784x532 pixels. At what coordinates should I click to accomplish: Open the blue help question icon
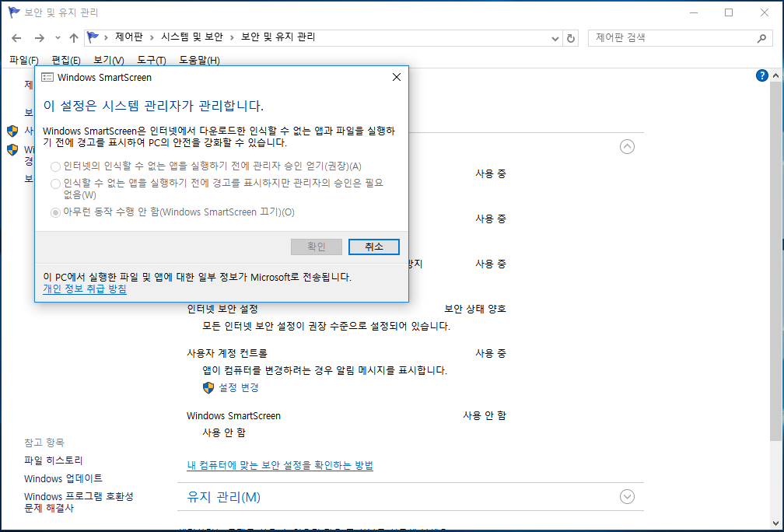click(762, 75)
